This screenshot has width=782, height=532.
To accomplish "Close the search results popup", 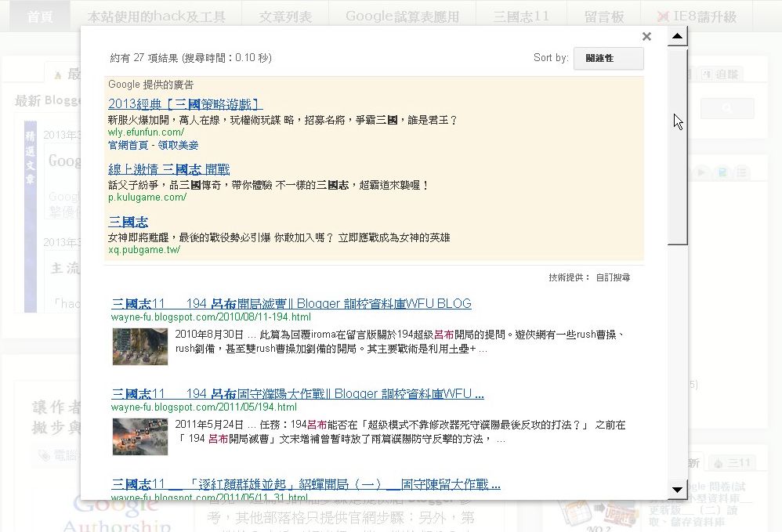I will coord(647,36).
